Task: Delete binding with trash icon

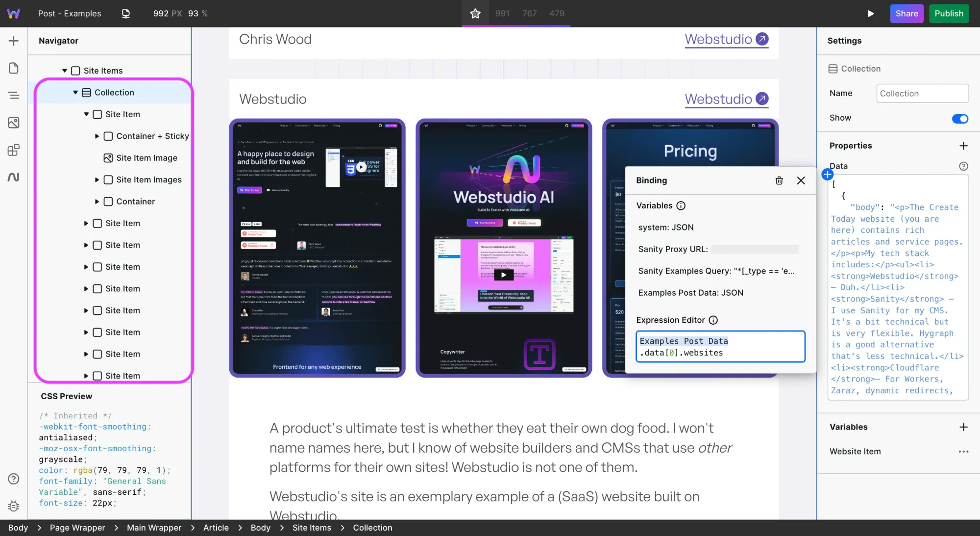Action: 779,180
